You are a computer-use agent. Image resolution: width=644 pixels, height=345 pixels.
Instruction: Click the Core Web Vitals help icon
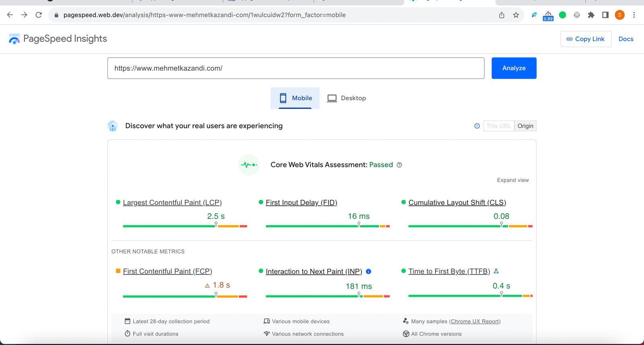[x=399, y=165]
